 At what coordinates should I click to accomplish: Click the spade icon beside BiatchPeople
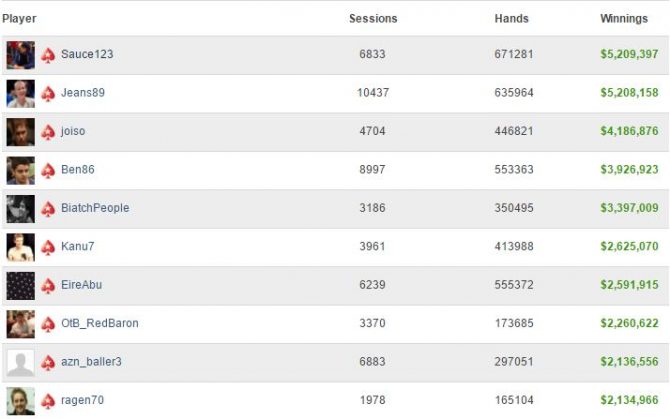(48, 209)
